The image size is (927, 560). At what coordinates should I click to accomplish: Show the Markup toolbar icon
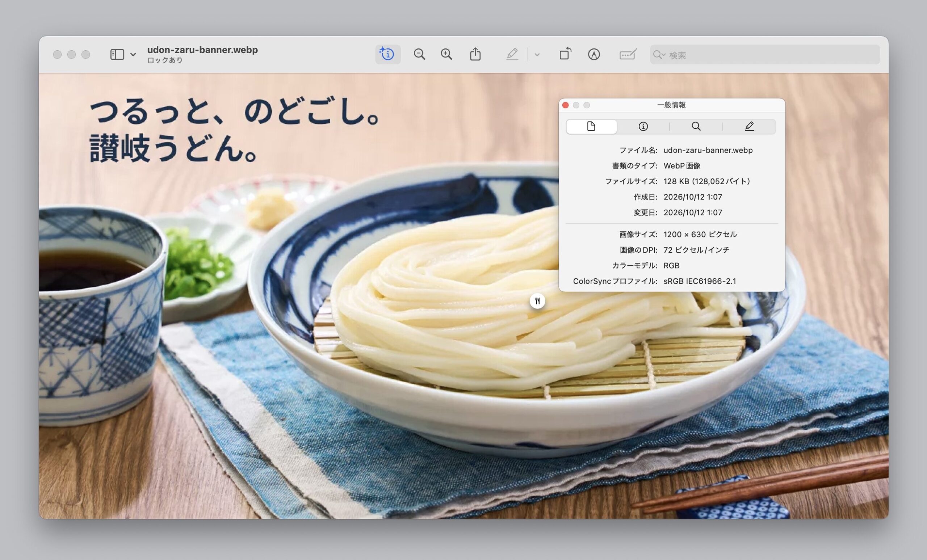[593, 55]
